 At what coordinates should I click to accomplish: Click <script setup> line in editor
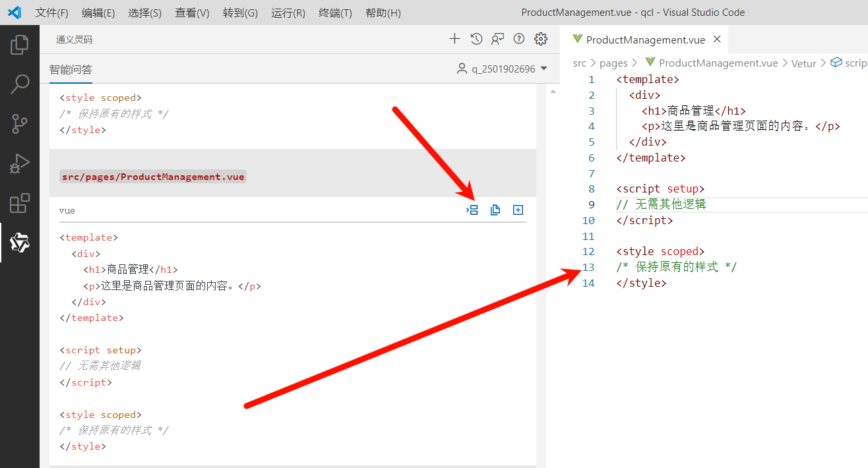660,189
